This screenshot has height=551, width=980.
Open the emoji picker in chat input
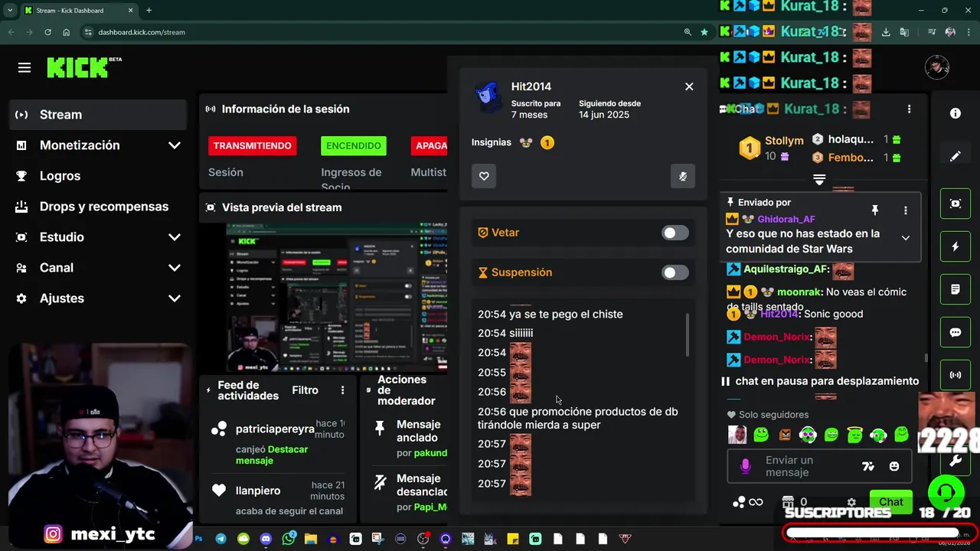click(894, 466)
